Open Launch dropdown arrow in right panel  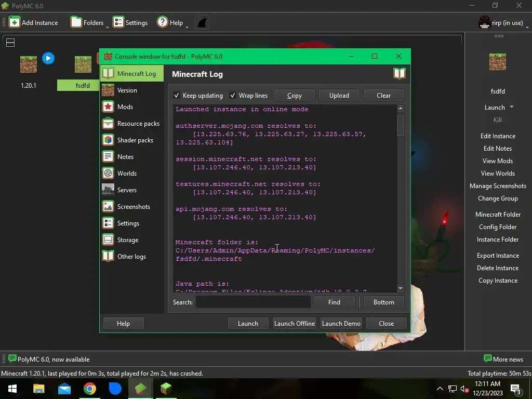tap(512, 107)
